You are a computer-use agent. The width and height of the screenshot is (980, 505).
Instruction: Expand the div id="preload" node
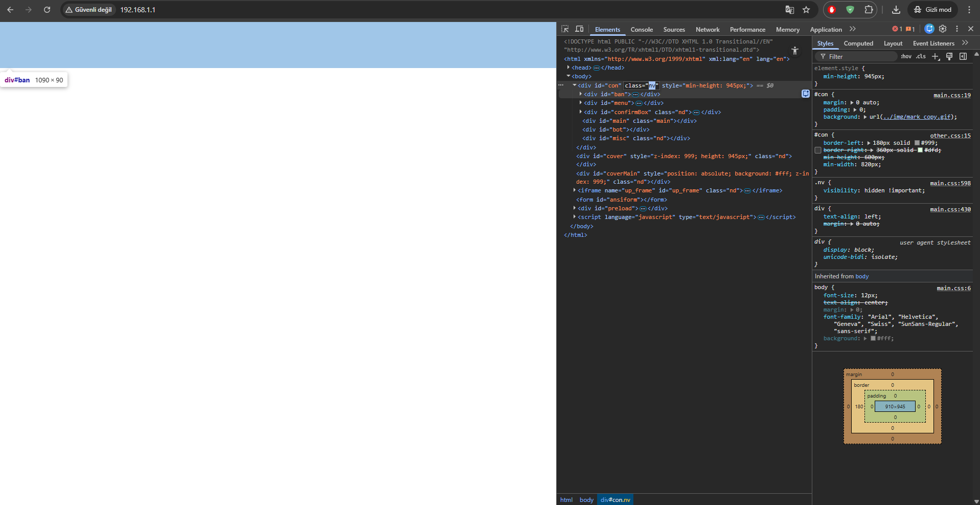coord(575,208)
